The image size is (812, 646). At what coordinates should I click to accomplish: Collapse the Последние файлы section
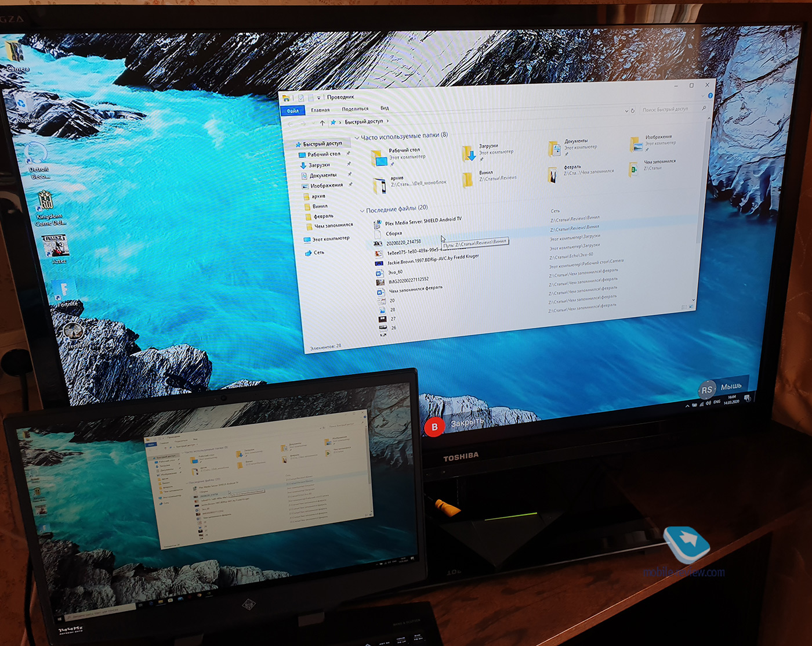[362, 211]
